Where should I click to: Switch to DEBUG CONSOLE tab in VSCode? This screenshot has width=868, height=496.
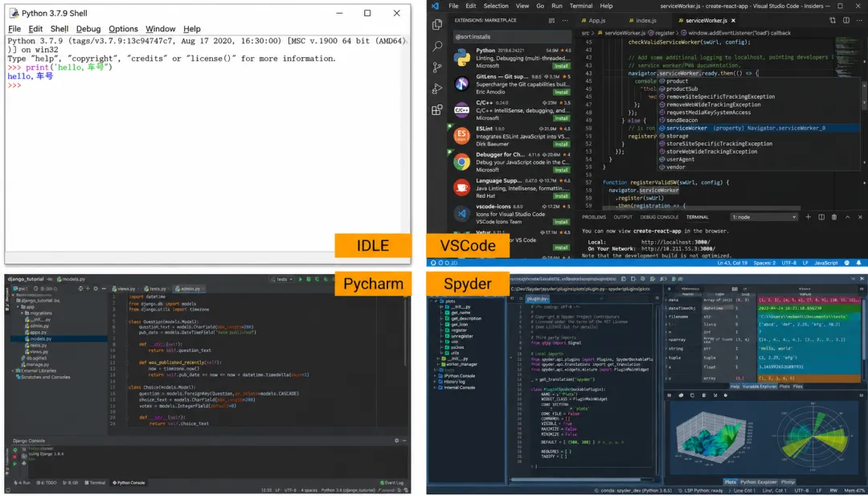(x=659, y=217)
